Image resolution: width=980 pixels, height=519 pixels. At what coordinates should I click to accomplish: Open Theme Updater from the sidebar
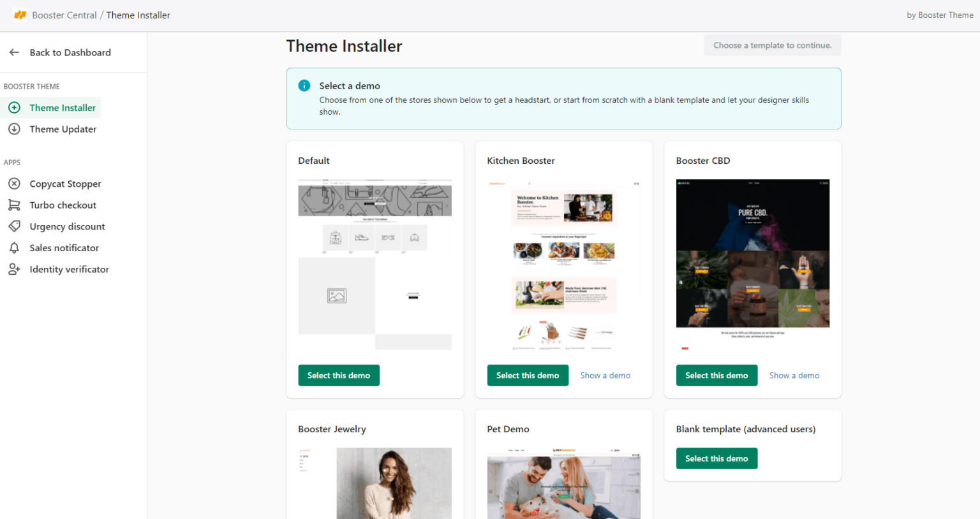[x=63, y=129]
